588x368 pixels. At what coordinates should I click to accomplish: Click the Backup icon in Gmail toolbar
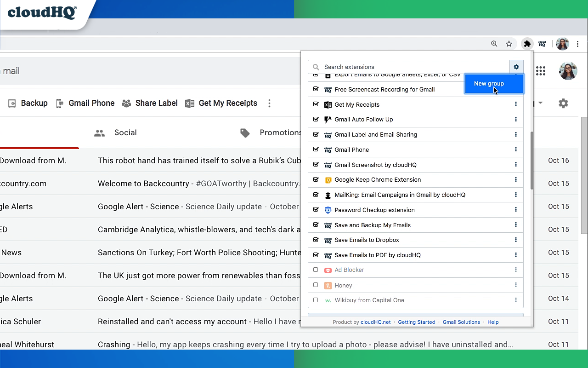click(11, 103)
